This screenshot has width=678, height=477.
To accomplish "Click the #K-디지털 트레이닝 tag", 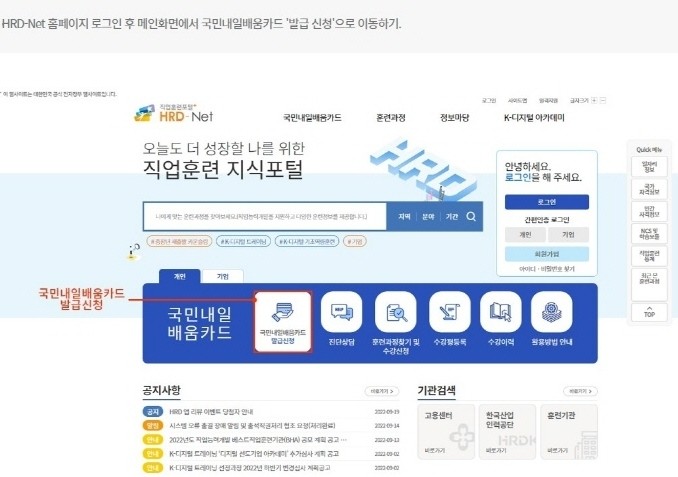I will [243, 241].
